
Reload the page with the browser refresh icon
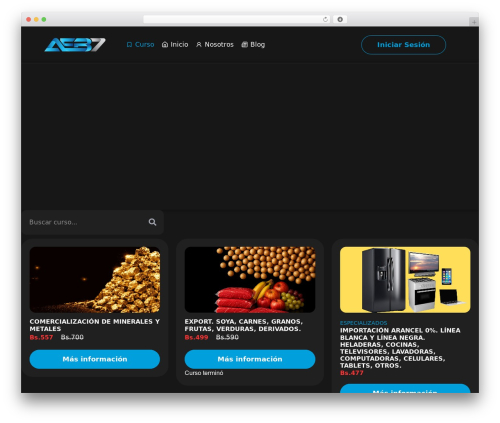tap(325, 20)
